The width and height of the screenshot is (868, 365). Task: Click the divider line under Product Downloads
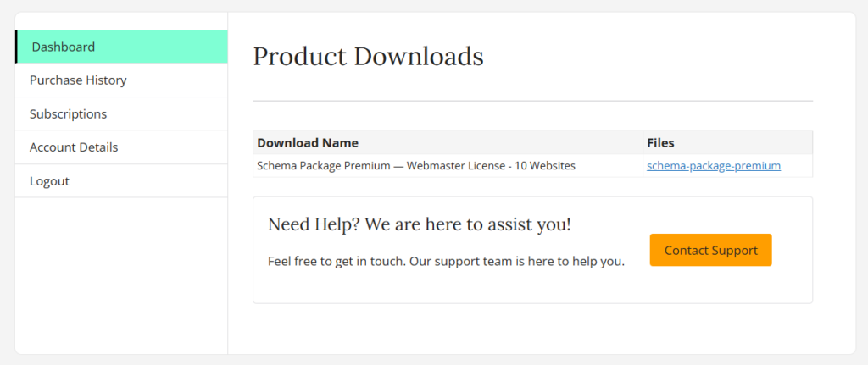(x=532, y=101)
